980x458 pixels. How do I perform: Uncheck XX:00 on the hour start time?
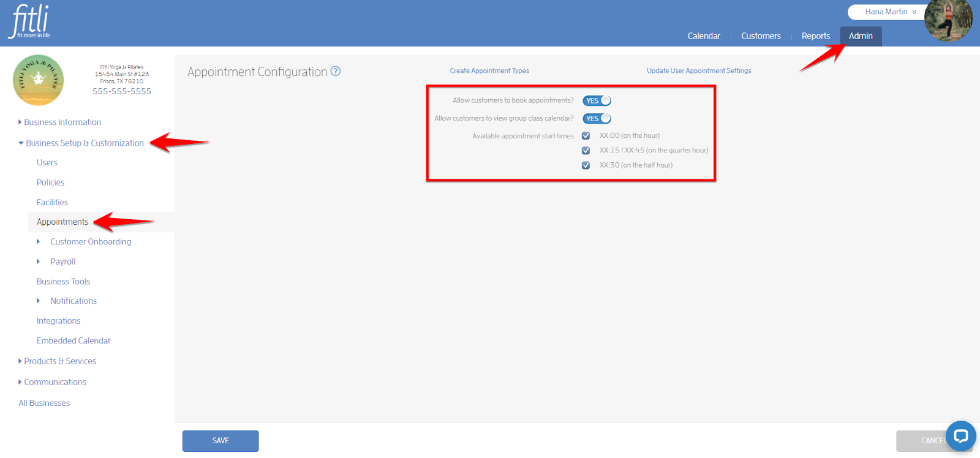(586, 136)
